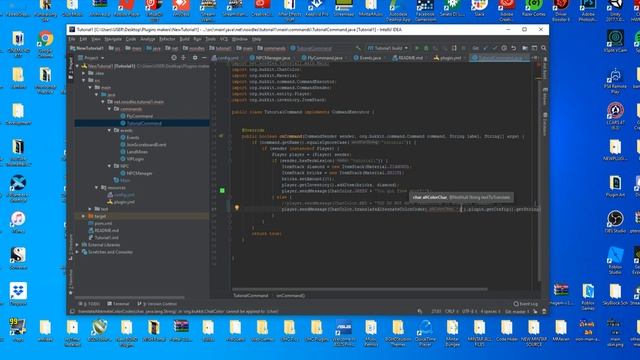This screenshot has width=640, height=360.
Task: Open iTunes desktop icon
Action: click(x=18, y=222)
